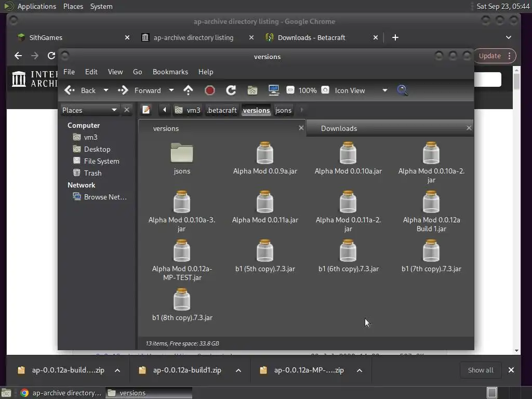Click .betacraft in the path bar

222,110
